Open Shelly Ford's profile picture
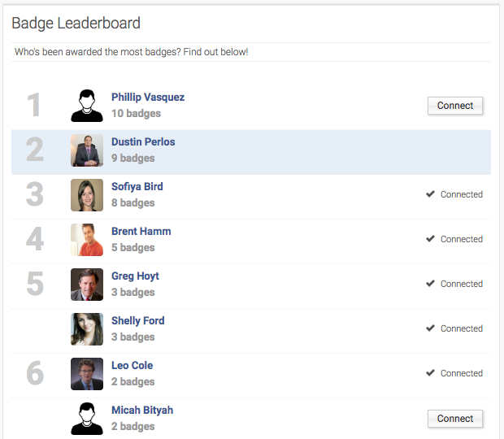Image resolution: width=504 pixels, height=439 pixels. (87, 329)
